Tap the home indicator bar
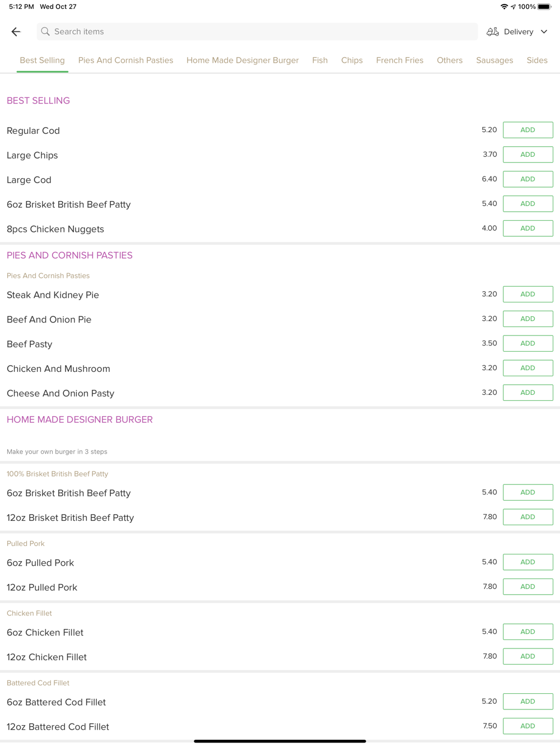560x747 pixels. [280, 741]
